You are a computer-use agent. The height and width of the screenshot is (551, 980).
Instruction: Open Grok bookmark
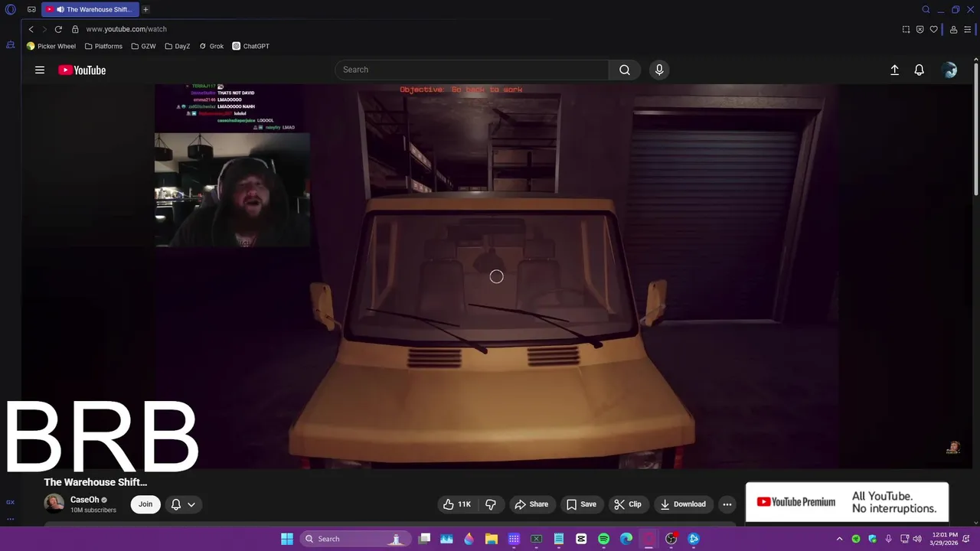point(211,46)
